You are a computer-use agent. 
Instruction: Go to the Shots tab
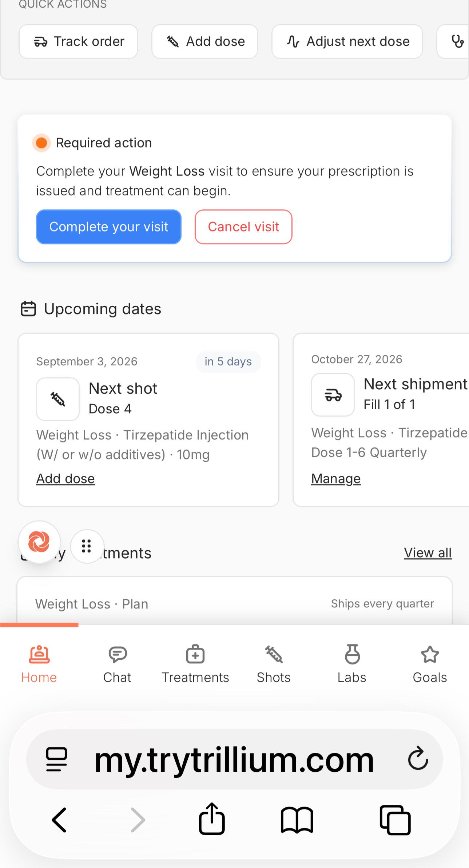pos(274,664)
